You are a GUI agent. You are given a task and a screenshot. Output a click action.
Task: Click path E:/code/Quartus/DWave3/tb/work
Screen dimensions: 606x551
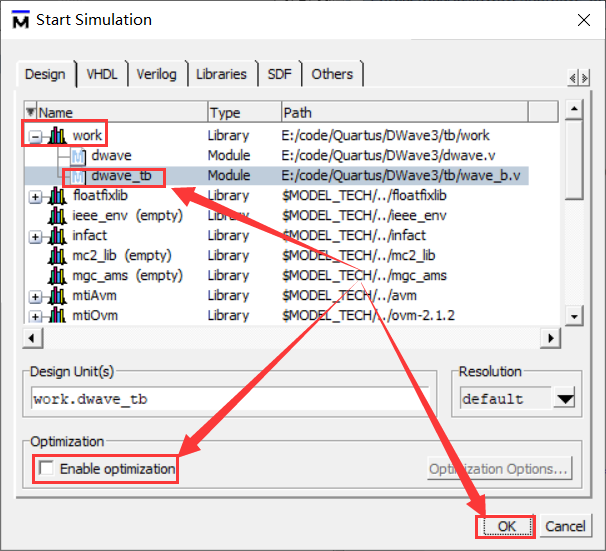(x=386, y=136)
